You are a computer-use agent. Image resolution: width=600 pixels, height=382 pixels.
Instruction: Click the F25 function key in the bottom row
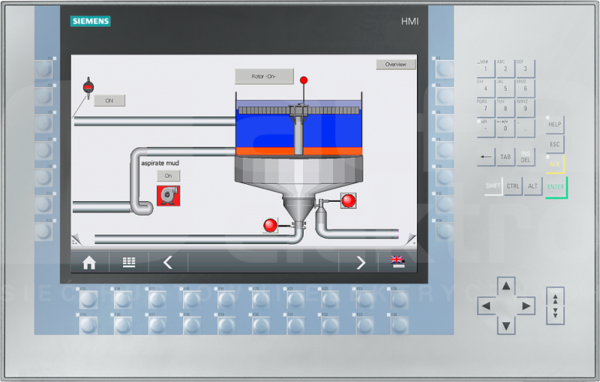click(88, 326)
